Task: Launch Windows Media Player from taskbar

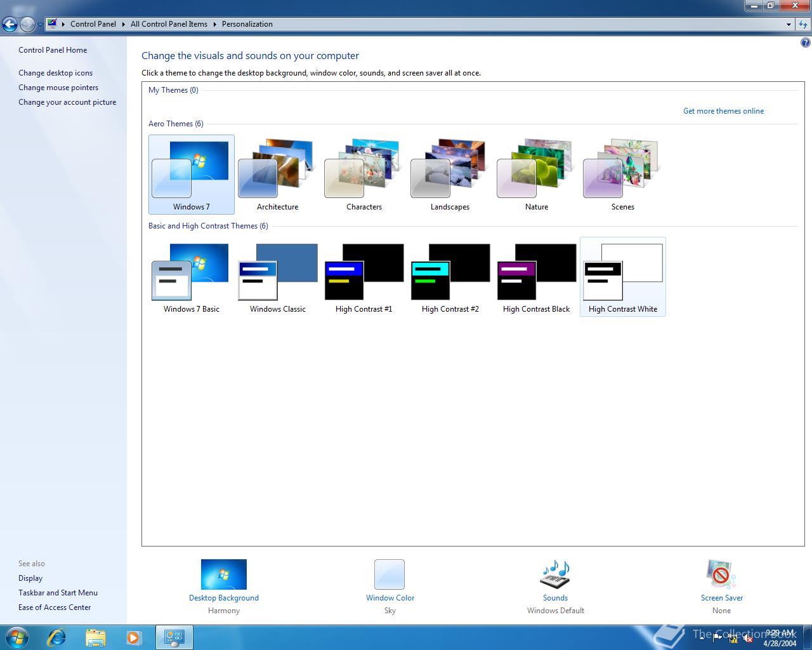Action: tap(134, 637)
